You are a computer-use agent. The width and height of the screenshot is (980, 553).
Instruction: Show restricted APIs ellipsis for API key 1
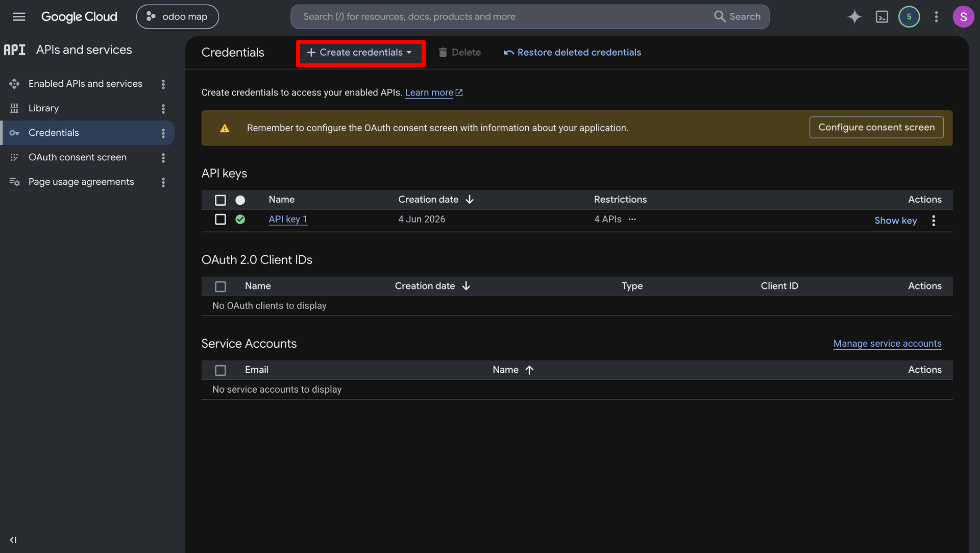[632, 219]
